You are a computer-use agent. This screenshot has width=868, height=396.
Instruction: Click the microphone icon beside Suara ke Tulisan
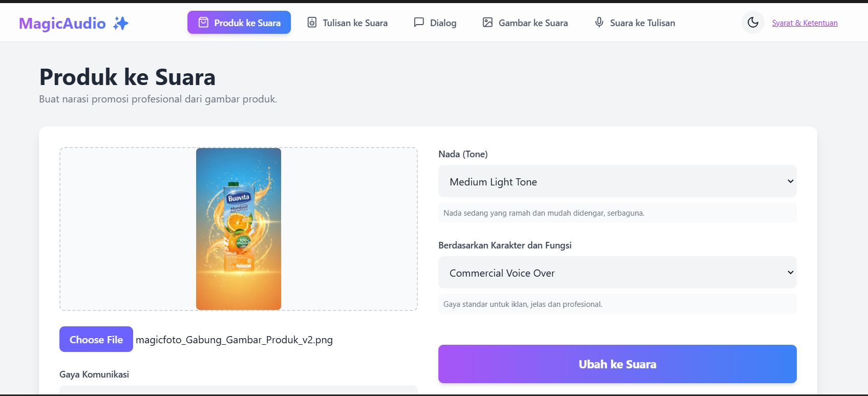[599, 23]
